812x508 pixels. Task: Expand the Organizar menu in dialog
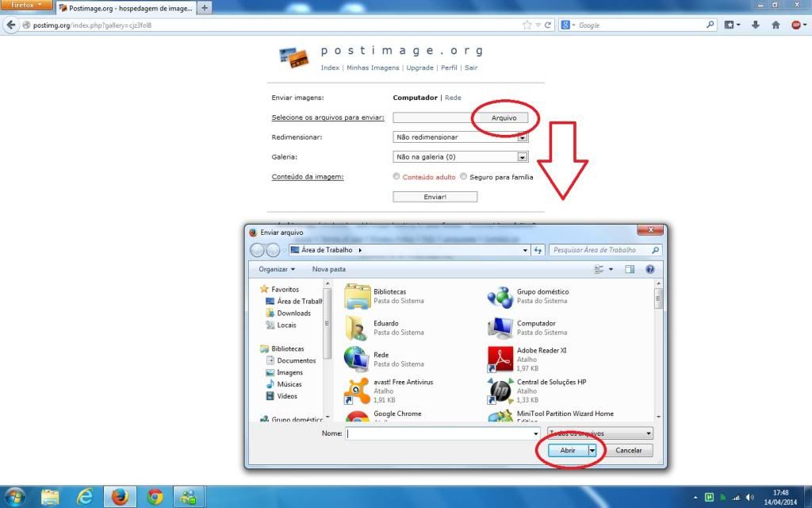tap(277, 269)
